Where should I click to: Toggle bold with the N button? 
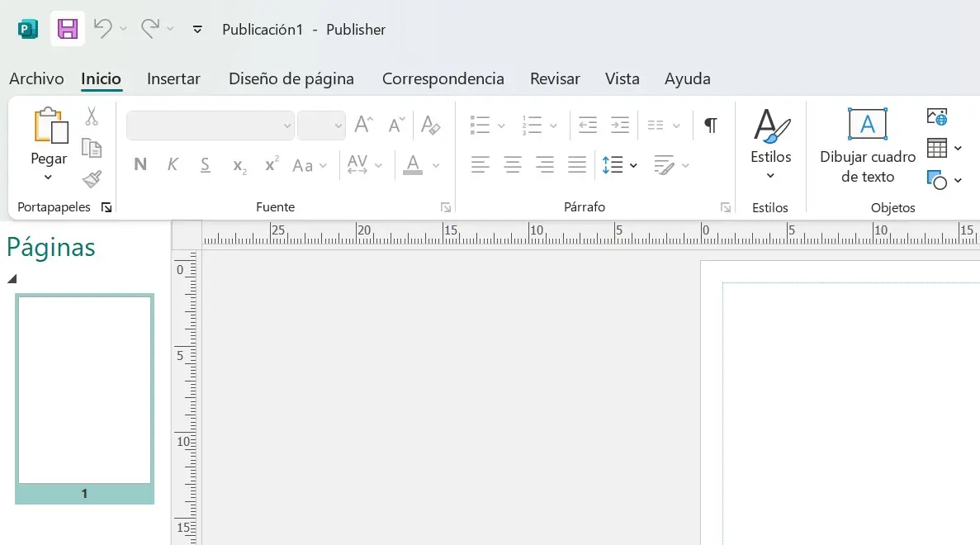[x=139, y=164]
